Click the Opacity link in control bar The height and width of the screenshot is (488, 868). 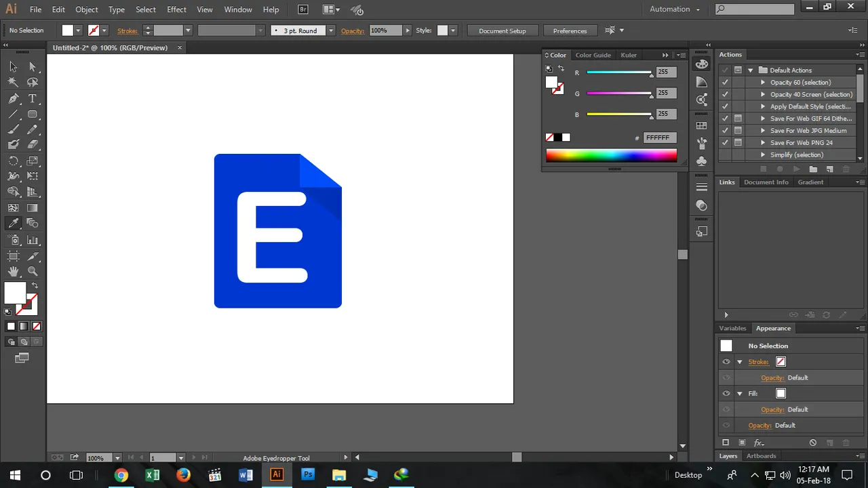[353, 30]
